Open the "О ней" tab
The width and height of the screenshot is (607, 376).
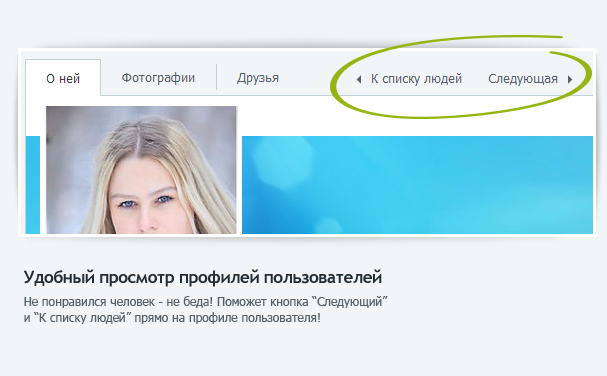point(63,78)
